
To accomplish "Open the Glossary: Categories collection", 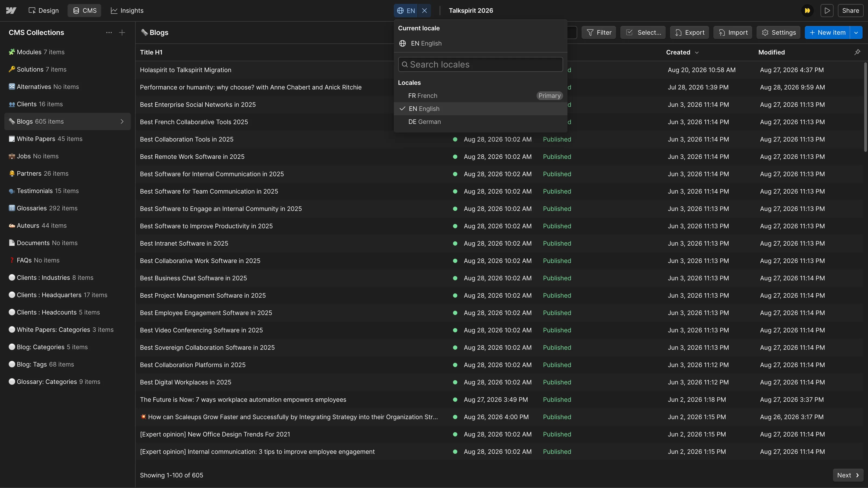I will click(x=67, y=381).
